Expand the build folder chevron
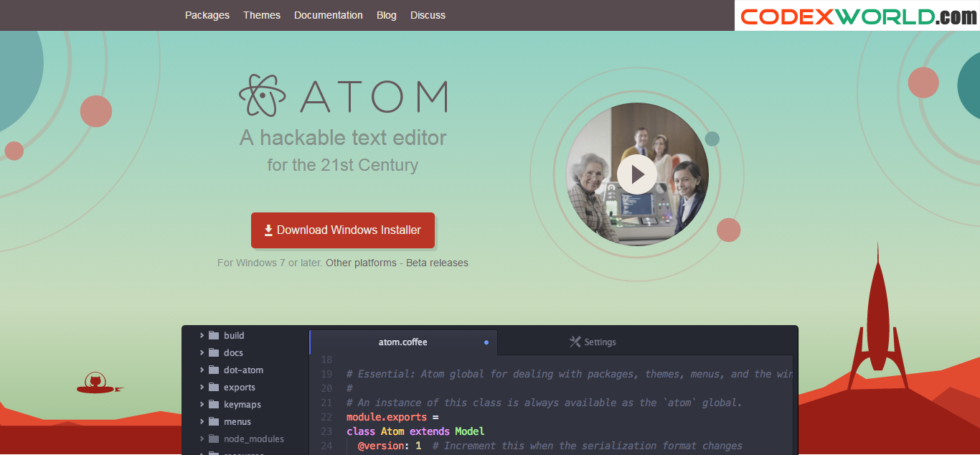This screenshot has height=455, width=980. (202, 335)
